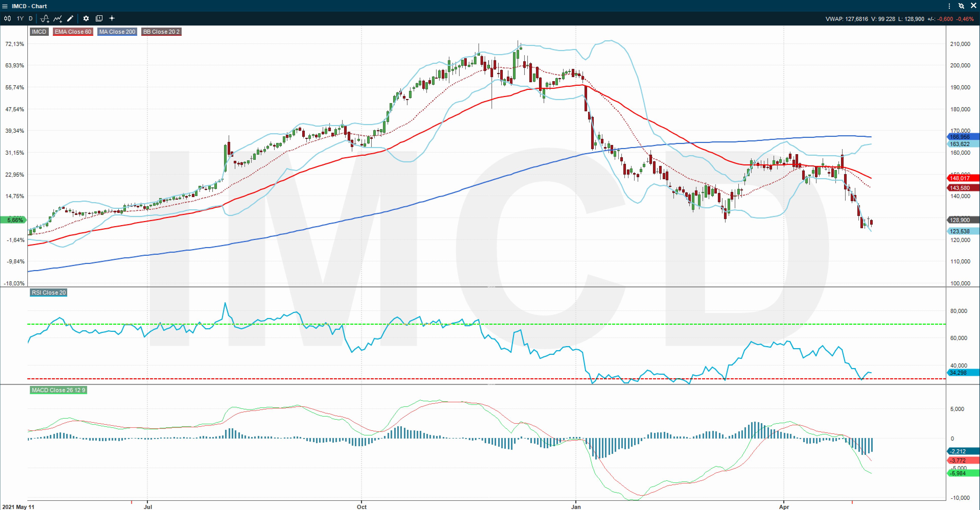Click the V: 99 228 volume readout
Viewport: 980px width, 510px height.
point(883,19)
